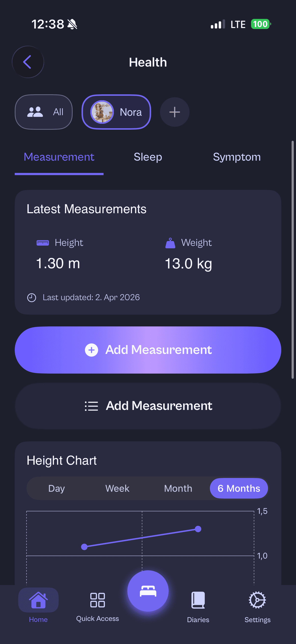Tap Nora's profile photo

point(102,112)
